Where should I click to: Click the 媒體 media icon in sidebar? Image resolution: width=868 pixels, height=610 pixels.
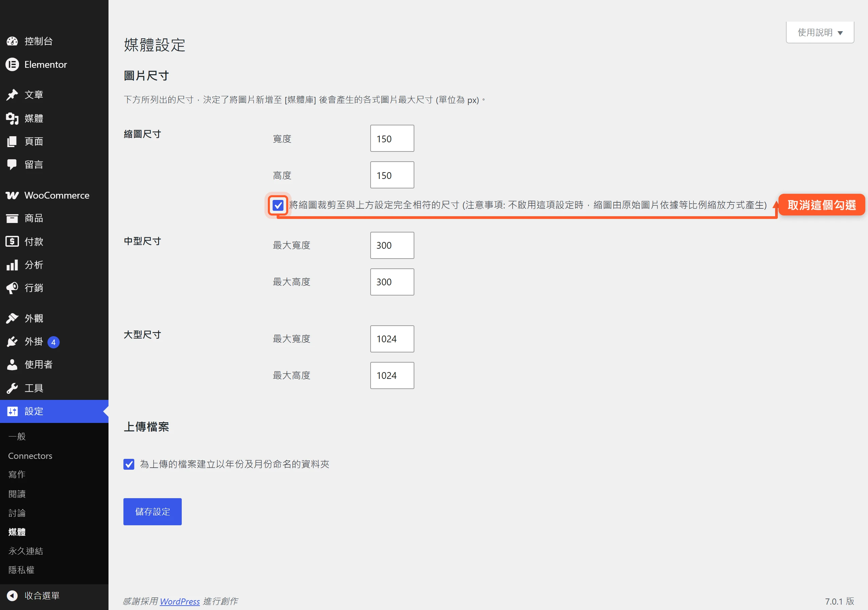[x=12, y=118]
